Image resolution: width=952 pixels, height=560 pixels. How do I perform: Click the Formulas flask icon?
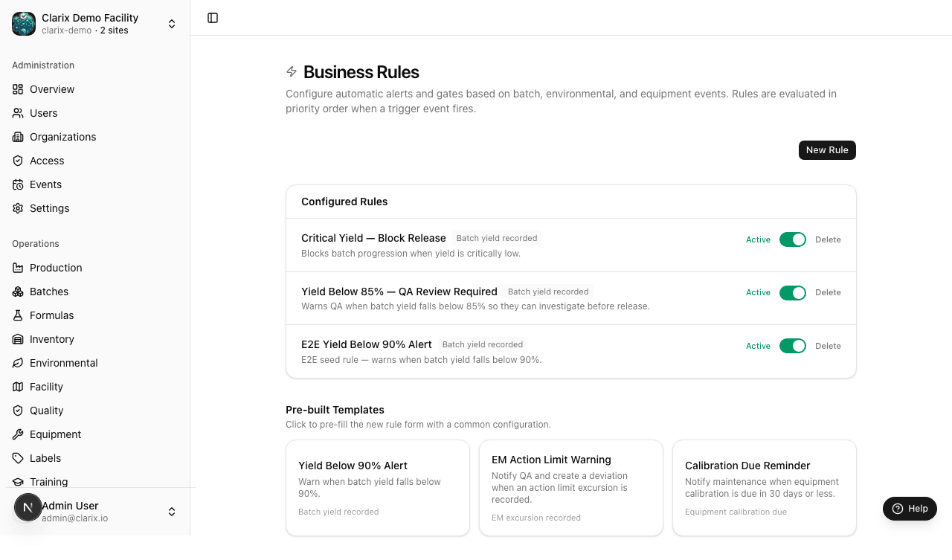[x=18, y=315]
